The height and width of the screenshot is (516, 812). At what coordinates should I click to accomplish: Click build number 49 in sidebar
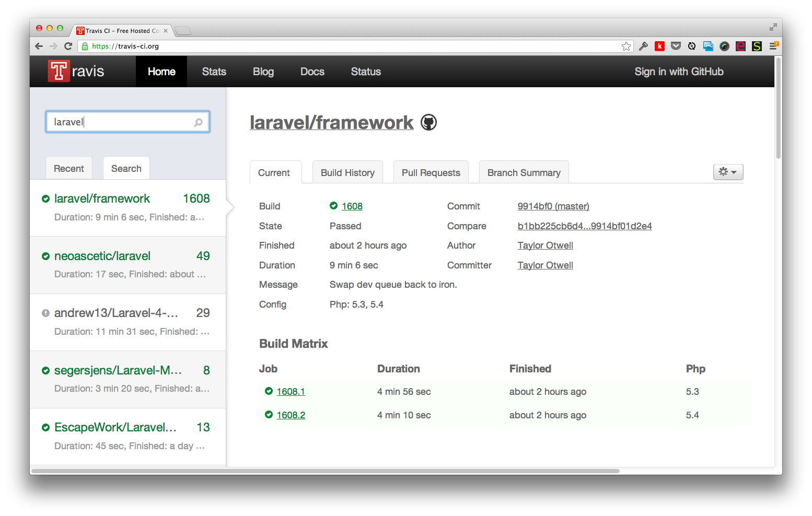203,256
